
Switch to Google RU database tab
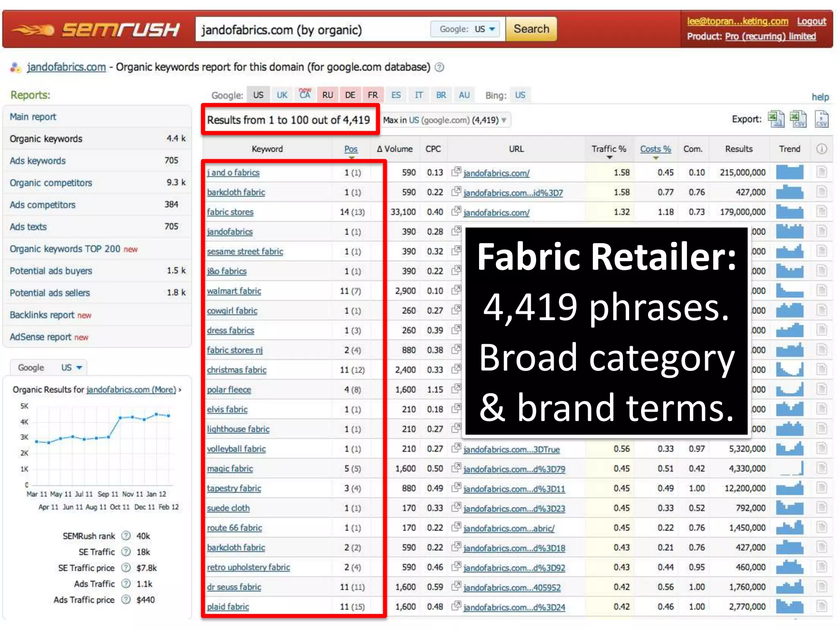[327, 95]
